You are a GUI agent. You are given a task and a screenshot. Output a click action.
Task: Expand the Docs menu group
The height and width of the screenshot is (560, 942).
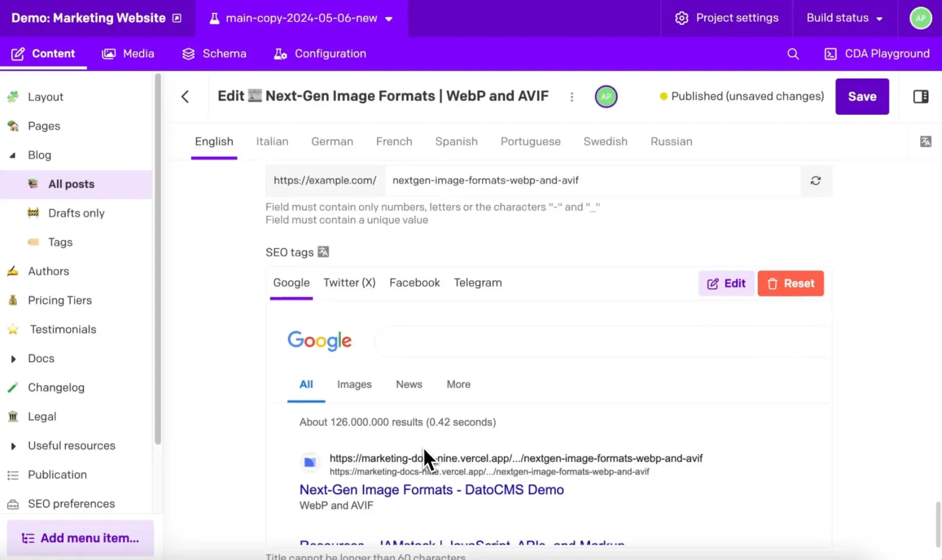point(13,359)
